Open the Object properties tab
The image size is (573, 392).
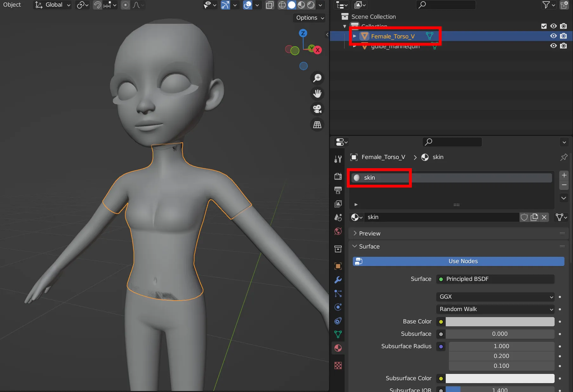click(338, 266)
